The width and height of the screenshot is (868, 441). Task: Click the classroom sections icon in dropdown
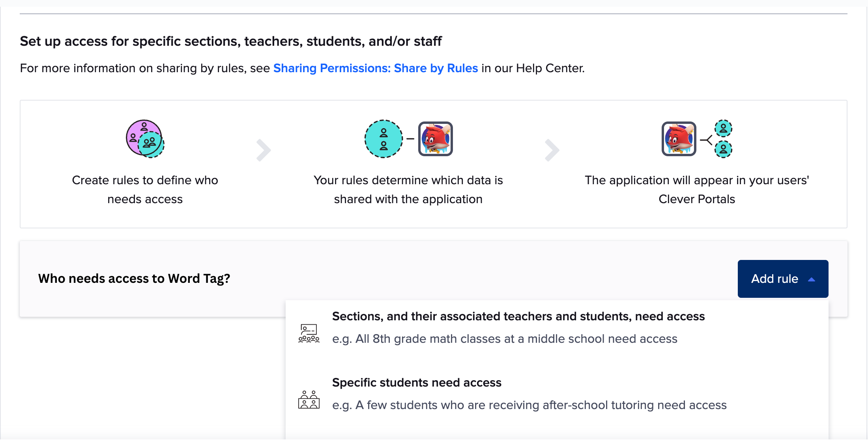pos(309,333)
